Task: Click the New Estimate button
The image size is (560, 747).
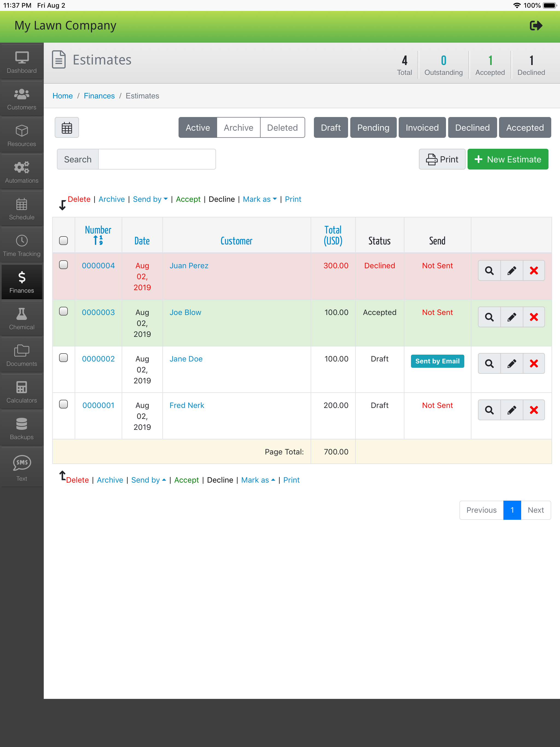Action: tap(508, 159)
